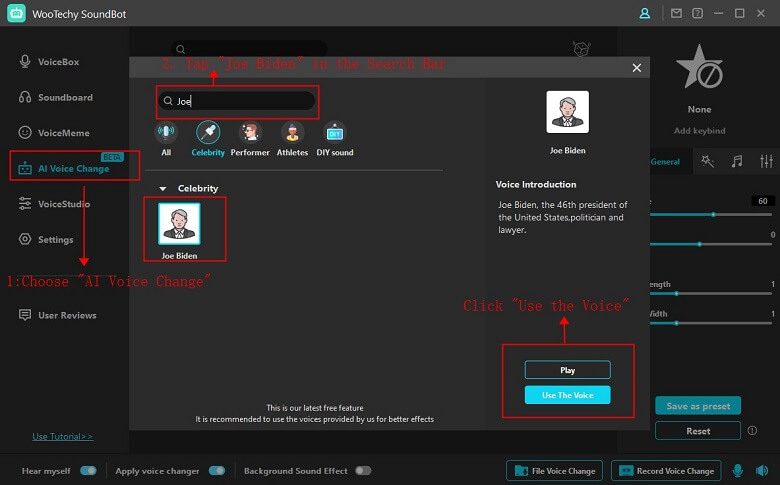This screenshot has height=485, width=780.
Task: Click the microphone icon in bottom bar
Action: click(x=738, y=470)
